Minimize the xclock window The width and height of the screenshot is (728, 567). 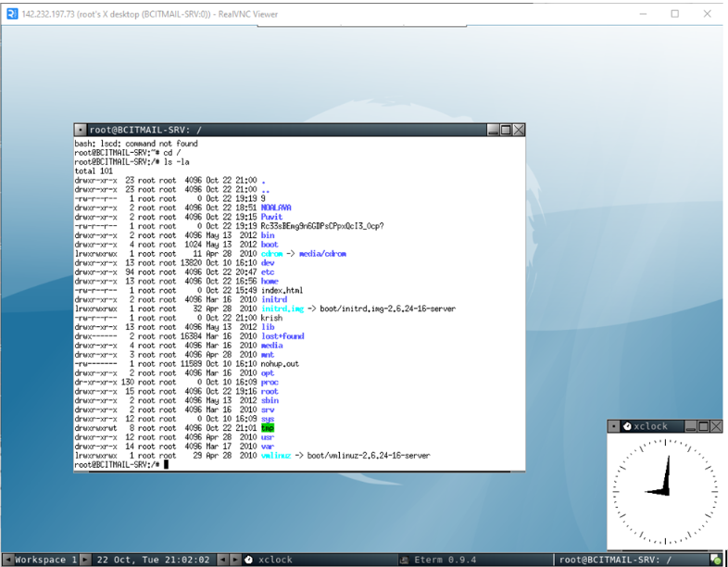pos(693,426)
